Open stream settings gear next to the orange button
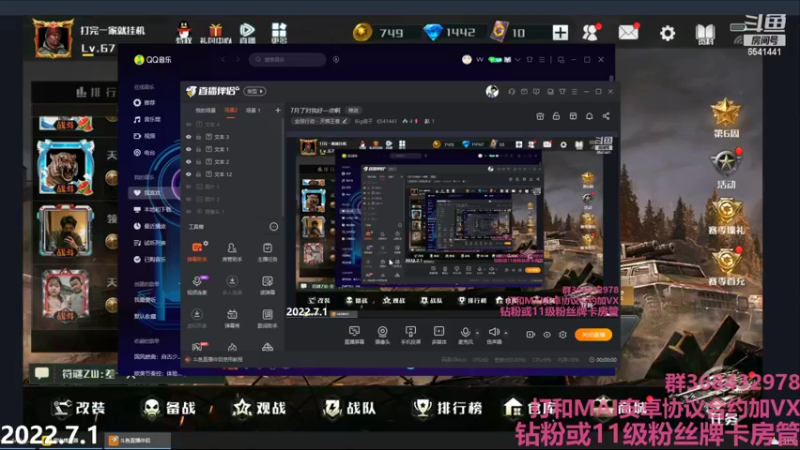800x450 pixels. pyautogui.click(x=563, y=335)
